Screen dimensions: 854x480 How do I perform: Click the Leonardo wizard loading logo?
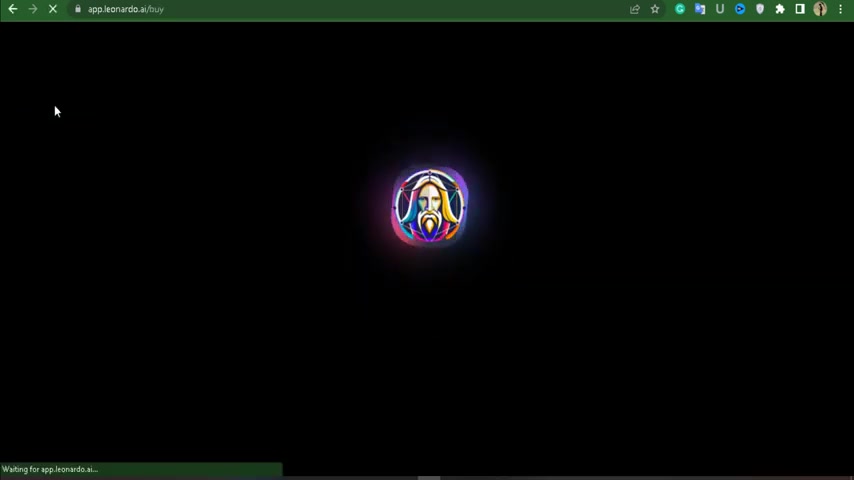(430, 206)
